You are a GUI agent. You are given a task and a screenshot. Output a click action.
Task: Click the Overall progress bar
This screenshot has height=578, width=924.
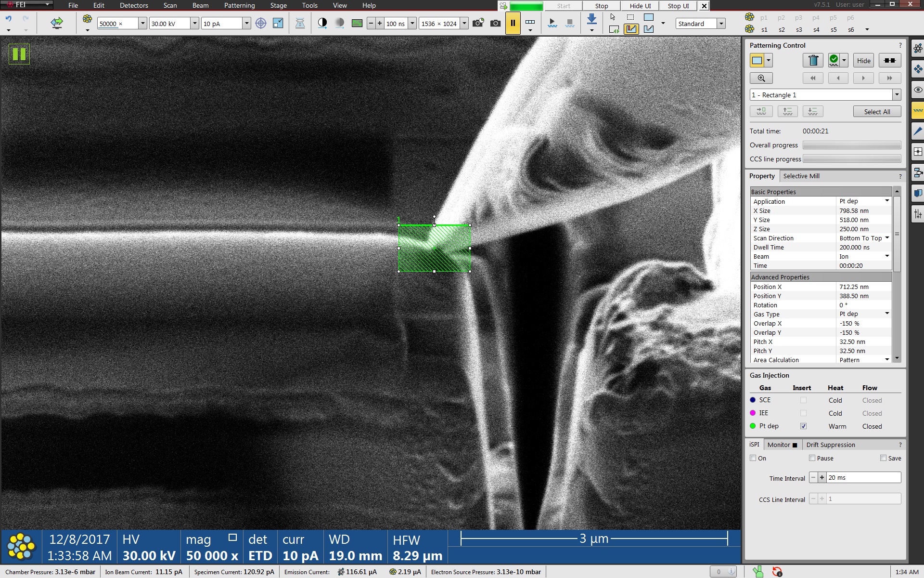point(851,145)
